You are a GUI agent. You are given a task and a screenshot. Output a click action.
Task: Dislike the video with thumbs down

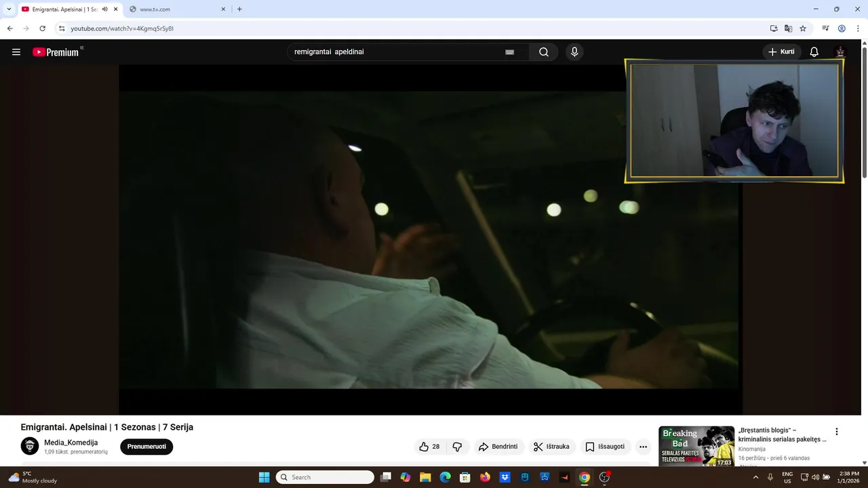pyautogui.click(x=457, y=447)
